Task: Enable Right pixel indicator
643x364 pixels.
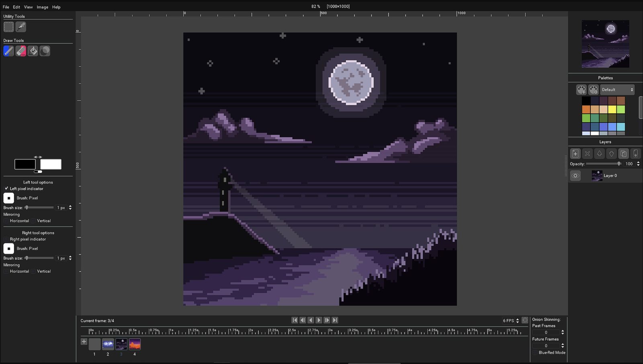Action: tap(6, 239)
